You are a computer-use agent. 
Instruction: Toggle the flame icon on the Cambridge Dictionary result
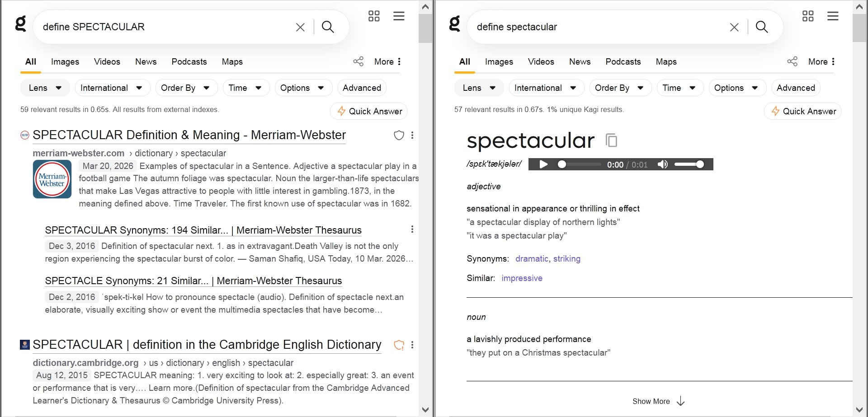pos(398,345)
